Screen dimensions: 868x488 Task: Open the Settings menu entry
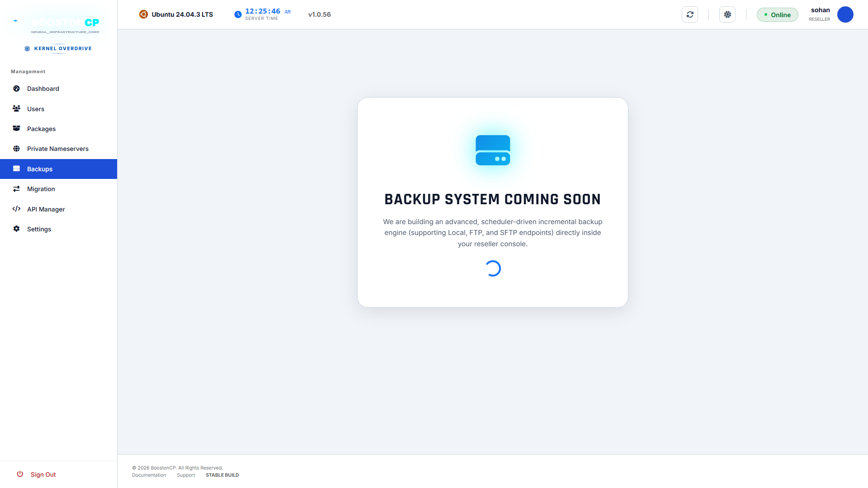pyautogui.click(x=59, y=229)
